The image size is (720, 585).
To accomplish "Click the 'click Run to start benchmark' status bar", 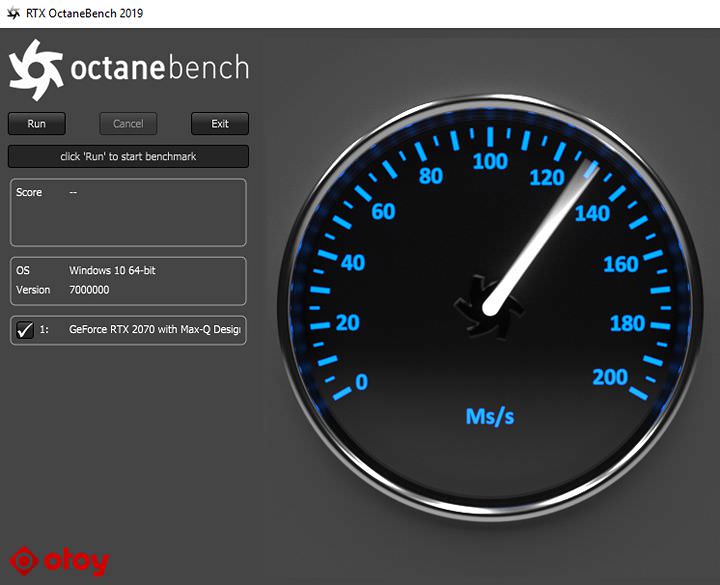I will click(128, 157).
